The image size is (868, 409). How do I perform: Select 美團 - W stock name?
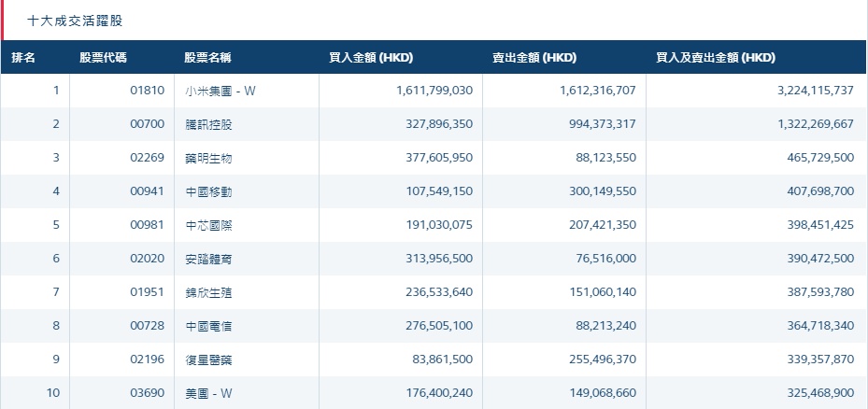point(209,393)
